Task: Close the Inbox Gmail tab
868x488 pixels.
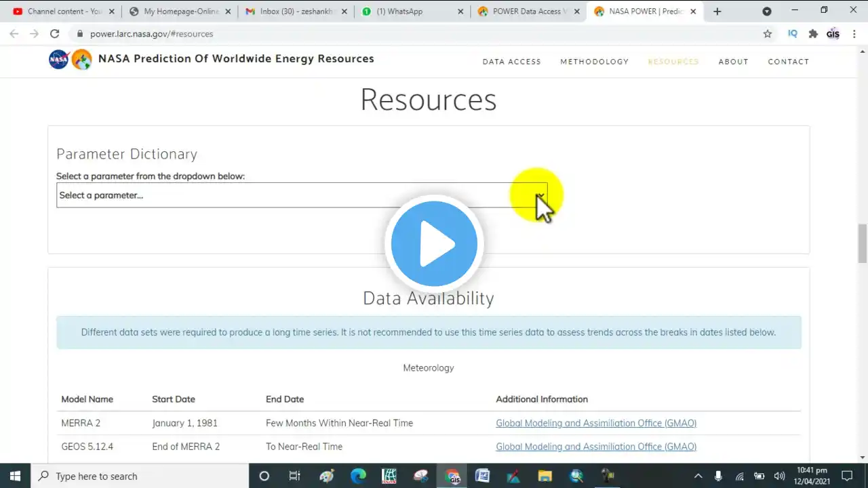Action: click(344, 12)
